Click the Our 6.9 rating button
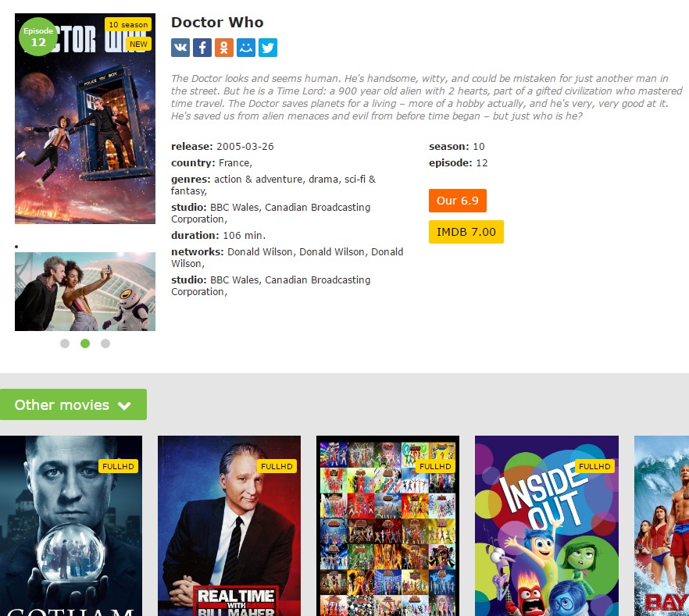Viewport: 689px width, 616px height. [458, 201]
